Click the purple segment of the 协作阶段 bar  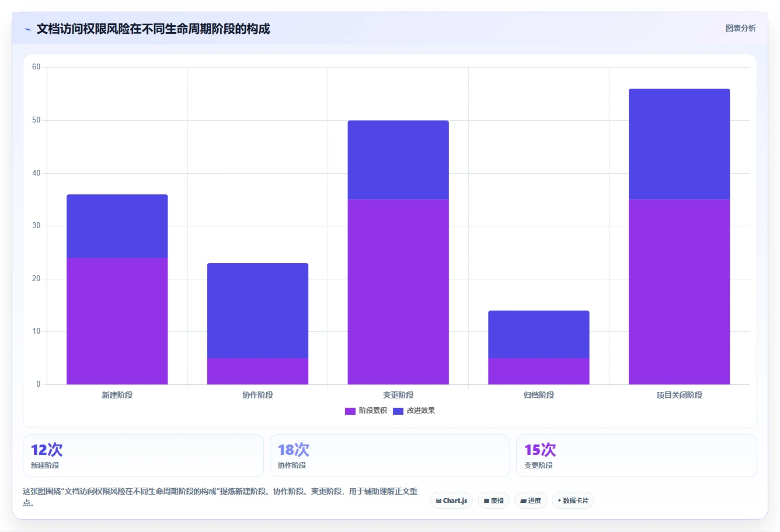pos(257,371)
